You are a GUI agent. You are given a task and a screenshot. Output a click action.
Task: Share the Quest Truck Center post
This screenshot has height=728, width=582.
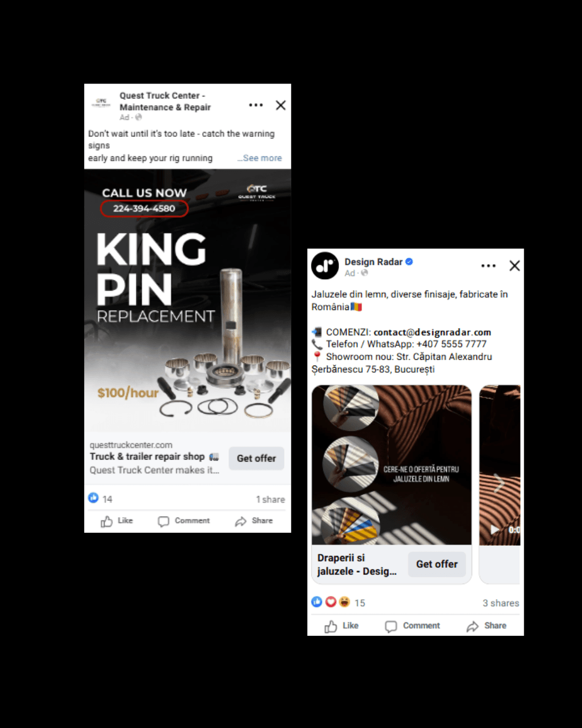pos(254,521)
